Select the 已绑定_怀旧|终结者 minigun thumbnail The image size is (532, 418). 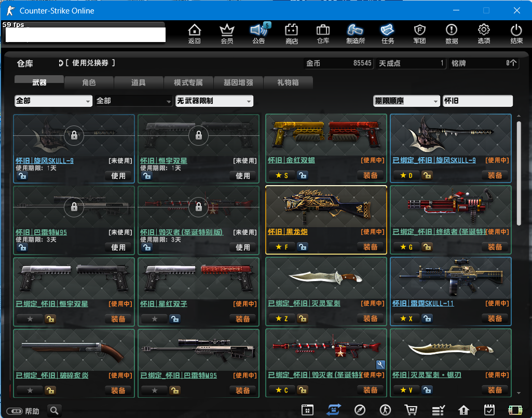click(x=451, y=206)
